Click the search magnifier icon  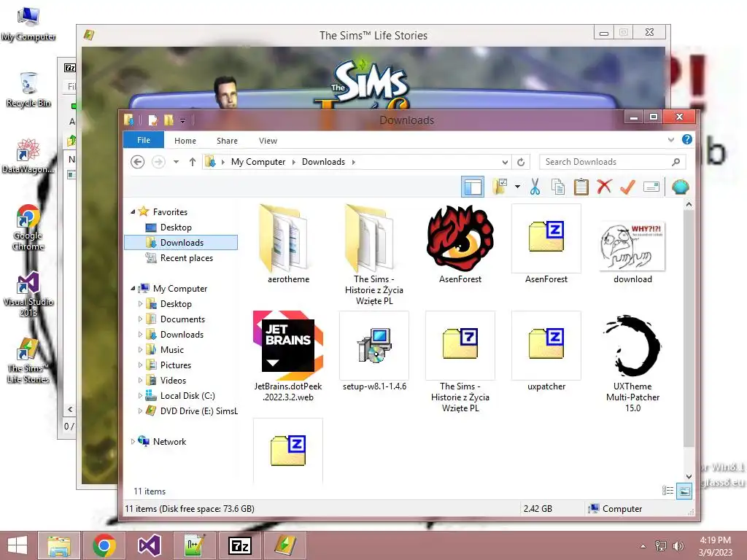(x=676, y=162)
